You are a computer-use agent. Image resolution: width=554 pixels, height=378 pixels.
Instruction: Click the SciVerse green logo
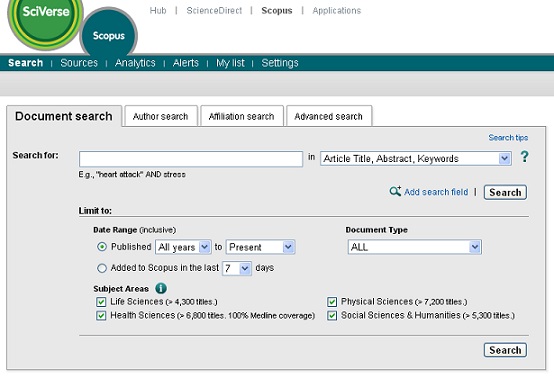[45, 18]
